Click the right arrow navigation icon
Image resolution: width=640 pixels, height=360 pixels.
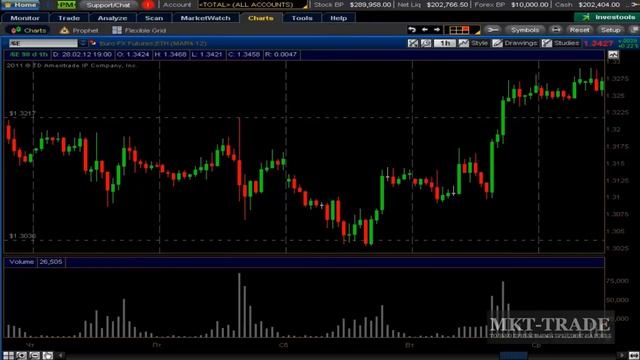coord(437,29)
